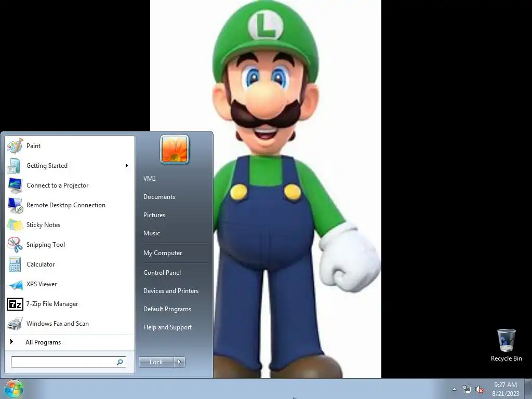Open Control Panel
This screenshot has height=399, width=532.
coord(162,272)
